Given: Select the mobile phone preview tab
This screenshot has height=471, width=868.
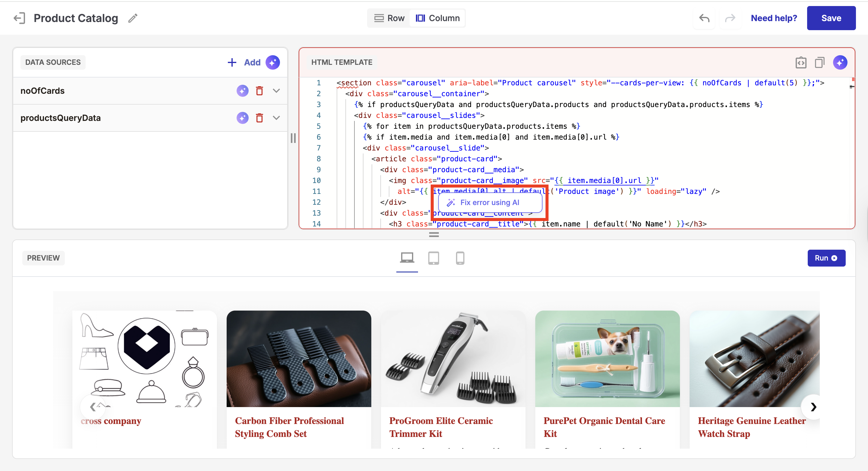Looking at the screenshot, I should pyautogui.click(x=460, y=258).
